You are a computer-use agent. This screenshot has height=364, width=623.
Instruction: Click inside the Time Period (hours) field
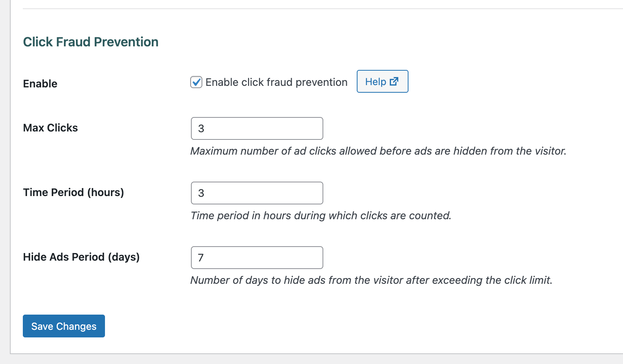tap(257, 193)
